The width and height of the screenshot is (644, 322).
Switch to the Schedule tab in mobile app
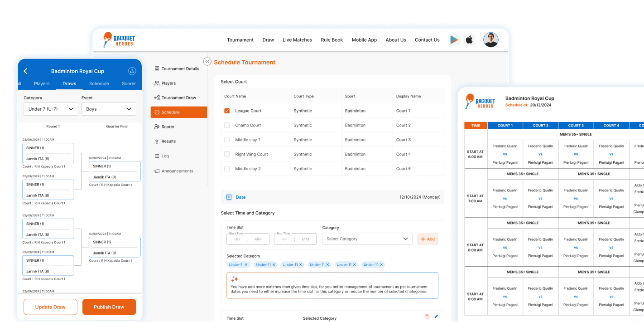pyautogui.click(x=99, y=83)
